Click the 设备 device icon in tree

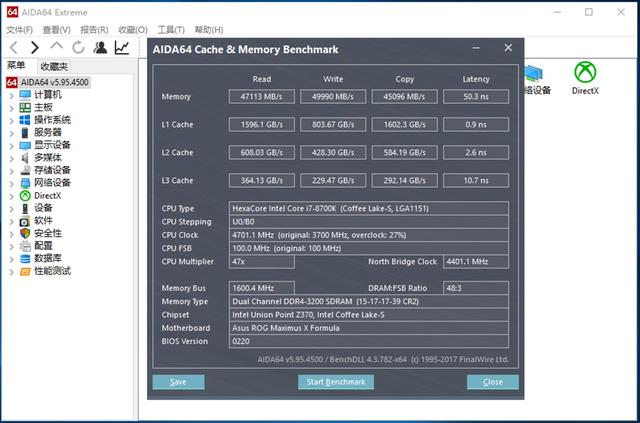(x=25, y=208)
